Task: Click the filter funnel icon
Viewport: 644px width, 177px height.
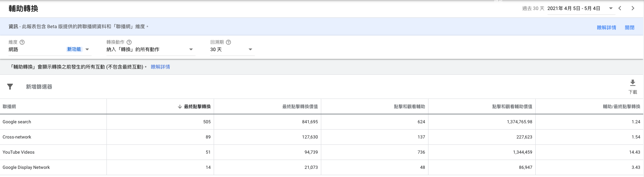Action: [x=10, y=87]
